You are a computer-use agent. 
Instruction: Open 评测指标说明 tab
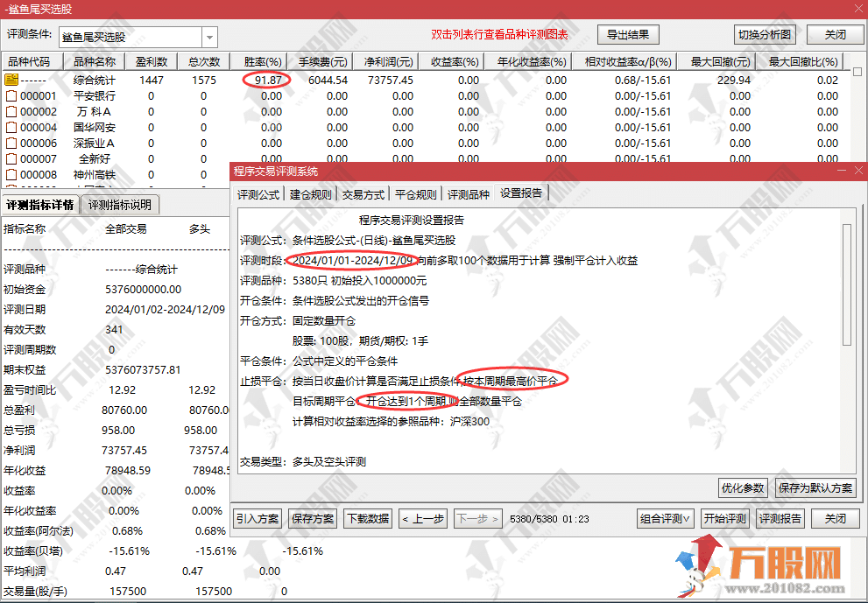click(x=120, y=205)
